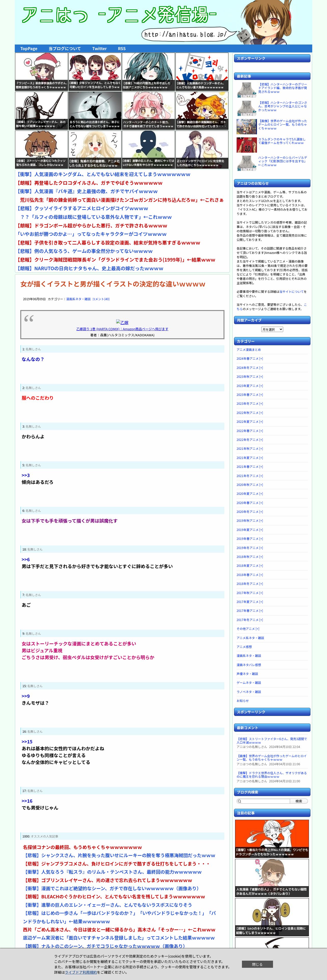327x980 pixels.
Task: Open the ドラクエ世界の住人さん recent comment link
Action: point(271,775)
